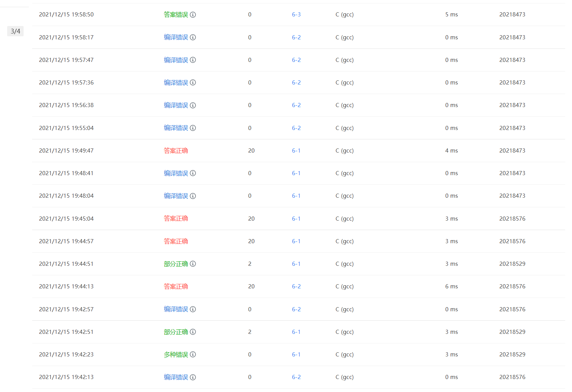Open info icon for 19:58:50 wrong answer

tap(193, 15)
